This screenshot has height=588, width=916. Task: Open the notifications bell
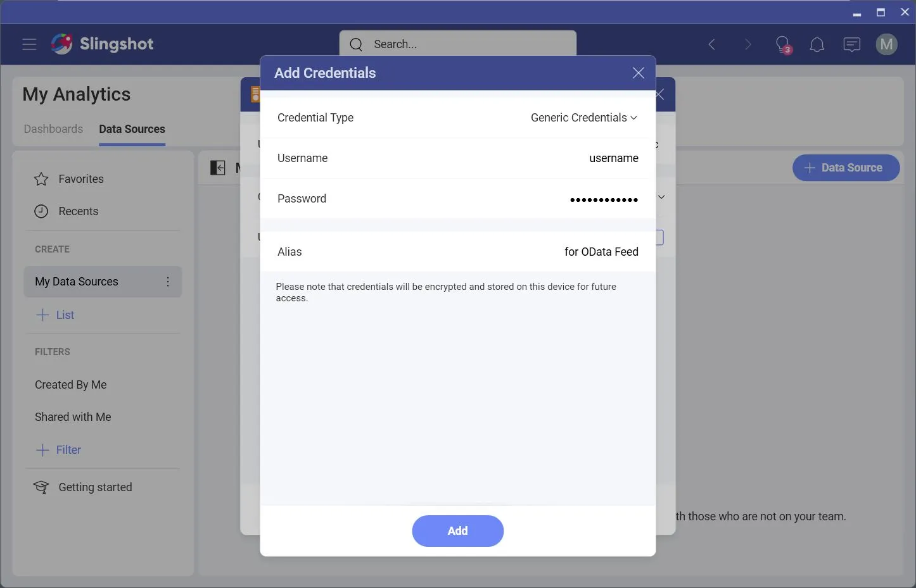[x=817, y=44]
